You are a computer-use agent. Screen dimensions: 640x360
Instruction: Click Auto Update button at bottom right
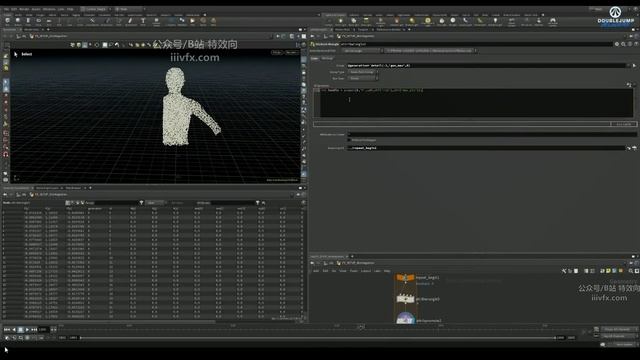click(622, 344)
